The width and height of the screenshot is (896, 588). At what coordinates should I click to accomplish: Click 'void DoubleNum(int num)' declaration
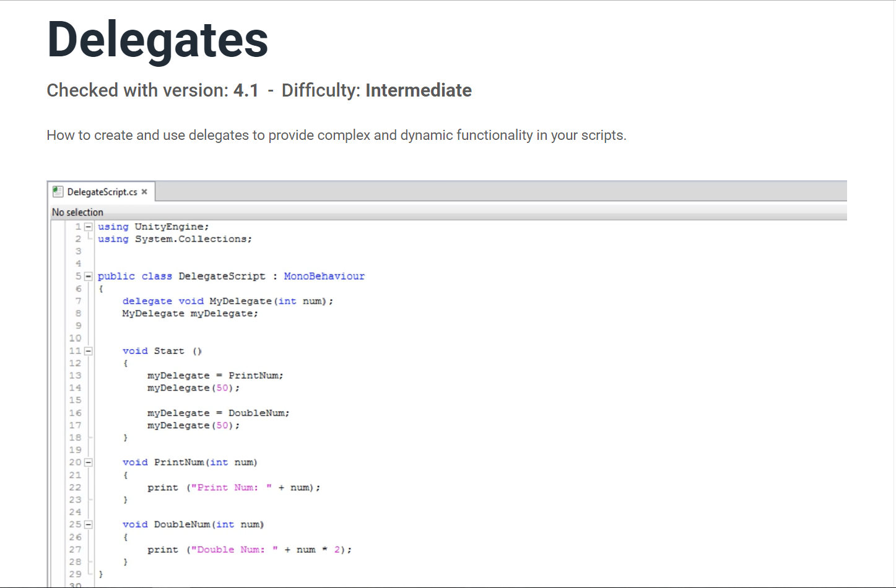pyautogui.click(x=193, y=524)
